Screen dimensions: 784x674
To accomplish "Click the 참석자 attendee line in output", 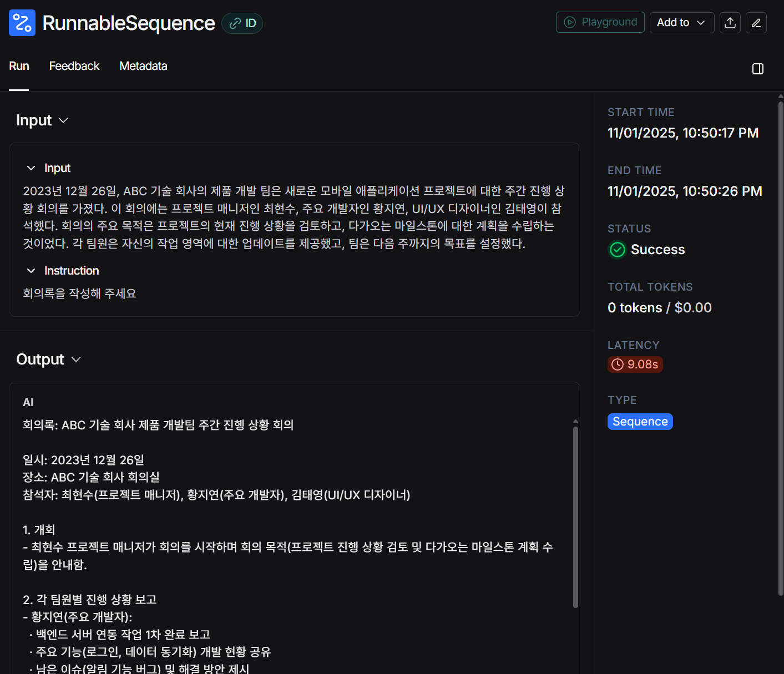I will pos(216,495).
